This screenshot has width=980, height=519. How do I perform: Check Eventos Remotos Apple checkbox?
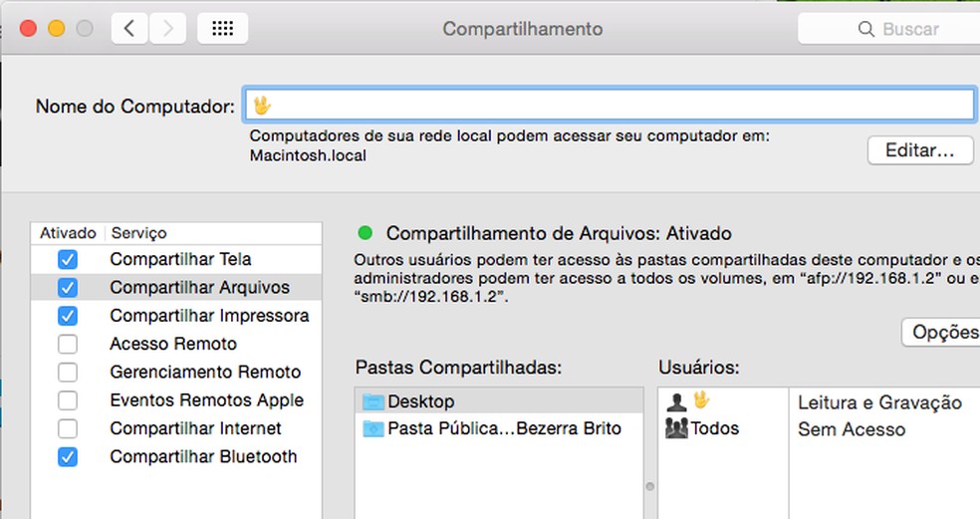(68, 400)
